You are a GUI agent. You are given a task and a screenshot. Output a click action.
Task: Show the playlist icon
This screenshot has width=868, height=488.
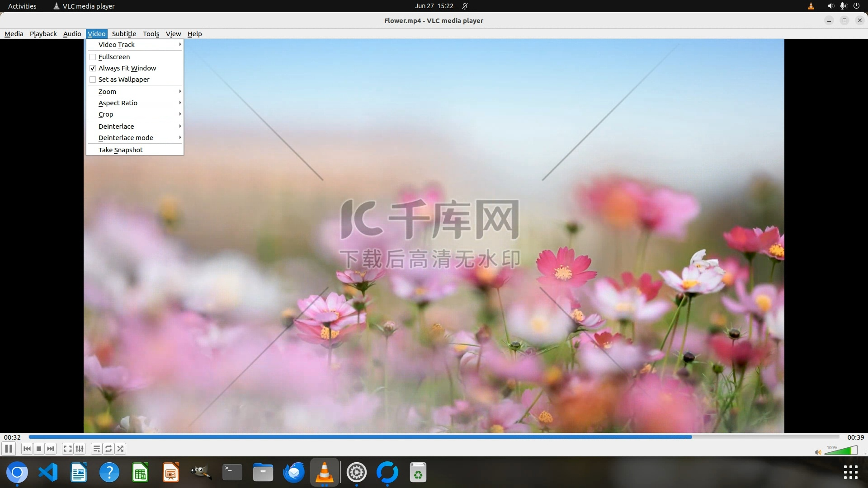point(96,449)
